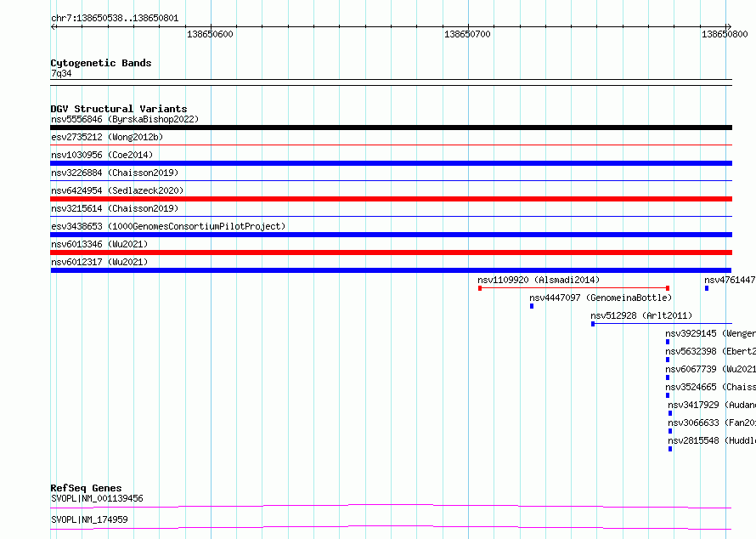Click the right arrow of the ruler
Viewport: 756px width, 539px height.
729,26
